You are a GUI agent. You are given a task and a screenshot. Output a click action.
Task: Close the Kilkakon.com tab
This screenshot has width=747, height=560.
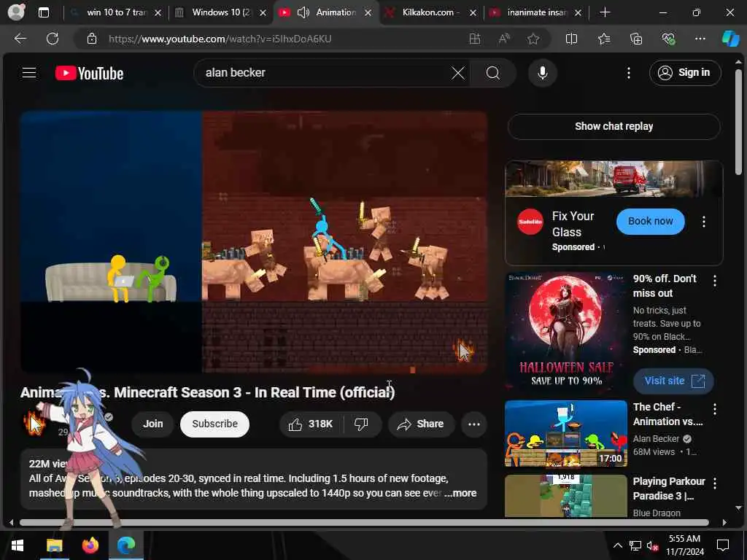coord(473,13)
